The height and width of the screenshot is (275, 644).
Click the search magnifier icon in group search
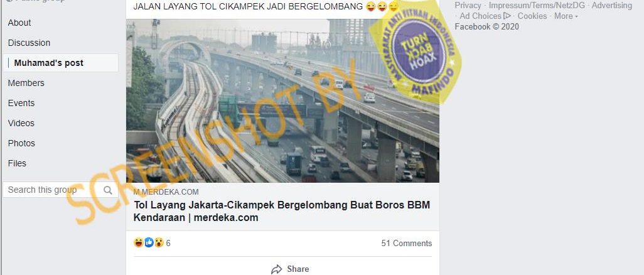(107, 190)
